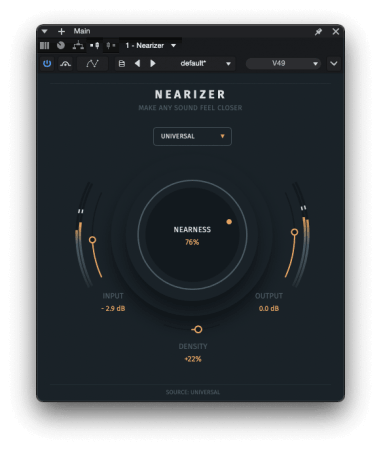Click the Input gain slider handle
This screenshot has height=450, width=381.
(x=93, y=240)
